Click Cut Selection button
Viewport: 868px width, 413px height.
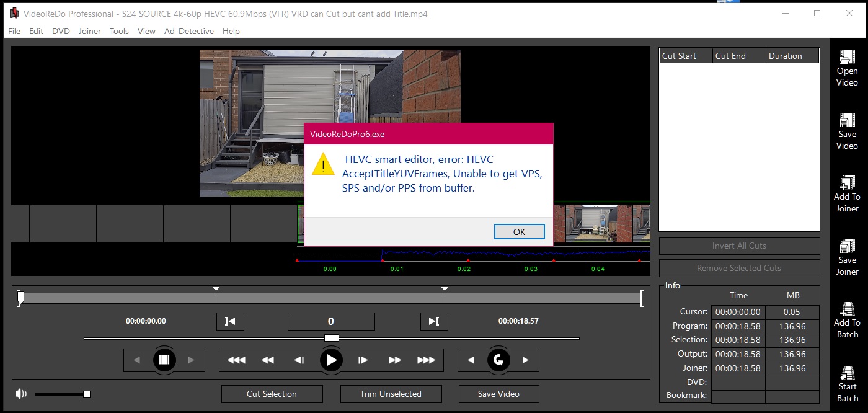(x=272, y=394)
